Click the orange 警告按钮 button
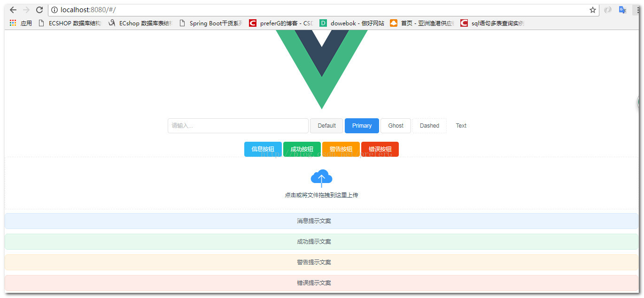Screen dimensions: 644x298 (x=341, y=149)
